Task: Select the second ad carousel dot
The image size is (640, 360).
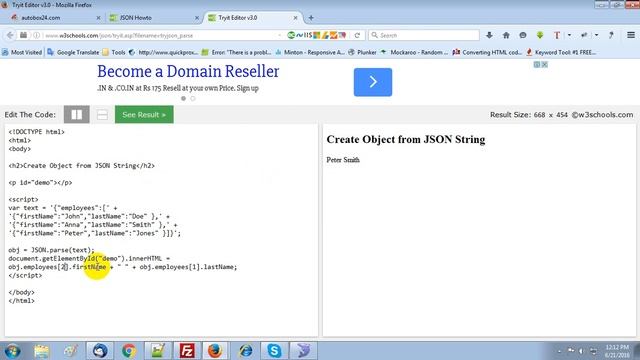Action: 193,98
